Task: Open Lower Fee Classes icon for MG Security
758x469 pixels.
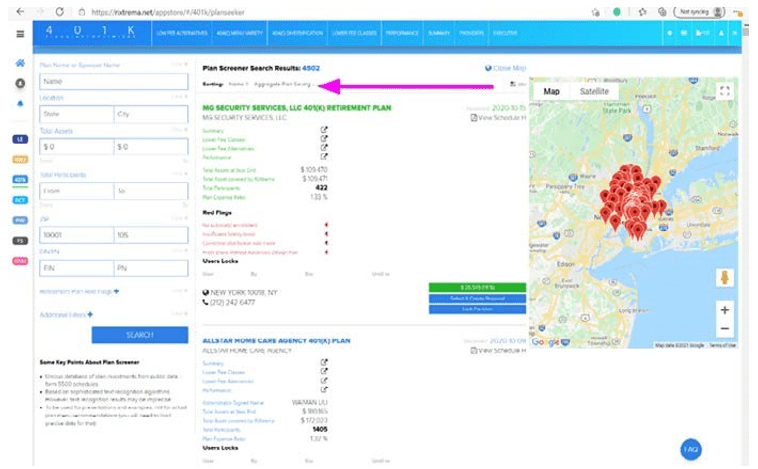Action: [323, 139]
